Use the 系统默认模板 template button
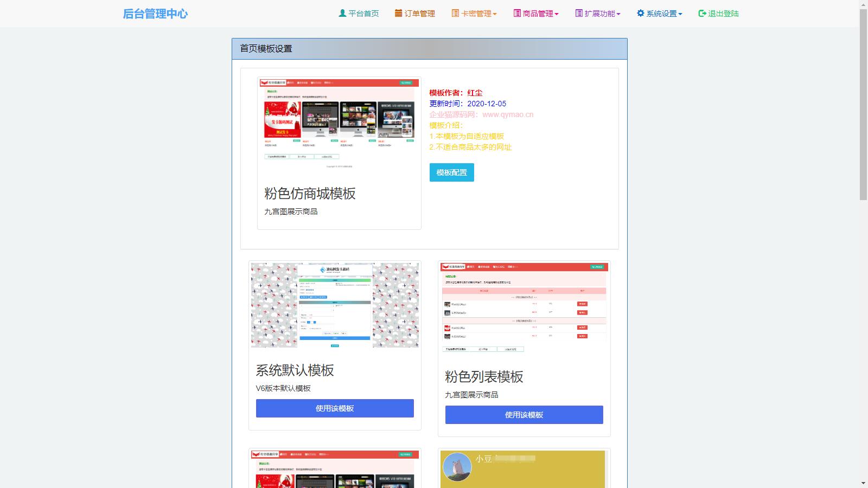Viewport: 868px width, 488px height. 335,408
